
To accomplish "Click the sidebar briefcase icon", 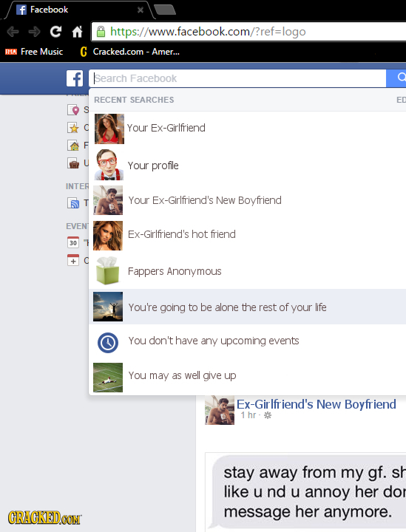I will (73, 163).
